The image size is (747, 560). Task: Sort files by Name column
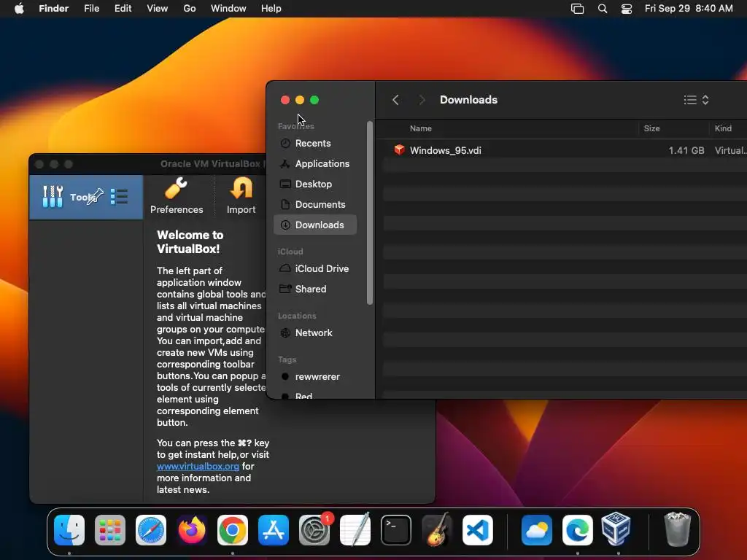(x=421, y=128)
